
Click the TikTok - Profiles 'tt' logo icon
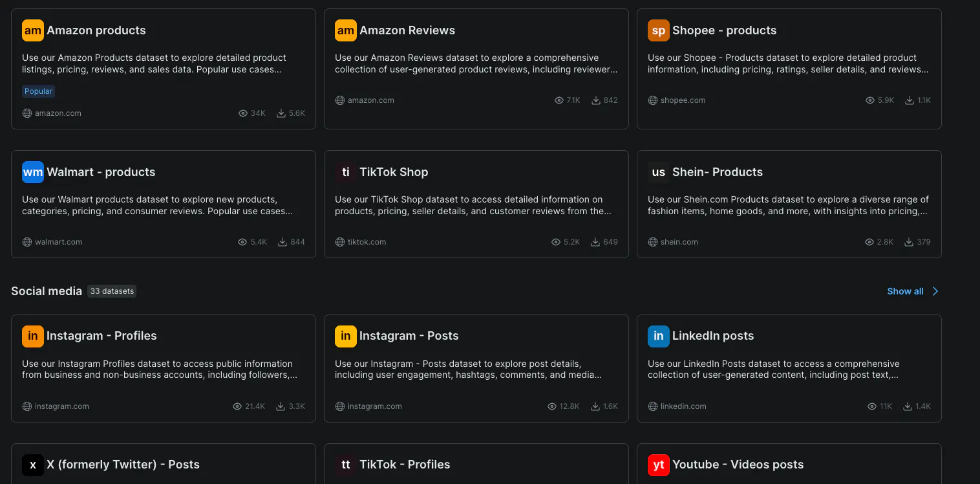point(346,465)
